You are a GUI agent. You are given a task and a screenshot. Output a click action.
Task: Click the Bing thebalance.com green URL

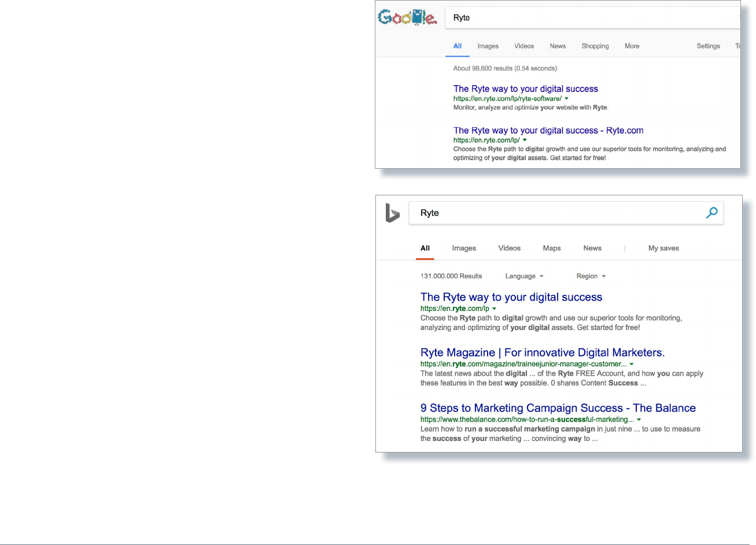(x=527, y=420)
